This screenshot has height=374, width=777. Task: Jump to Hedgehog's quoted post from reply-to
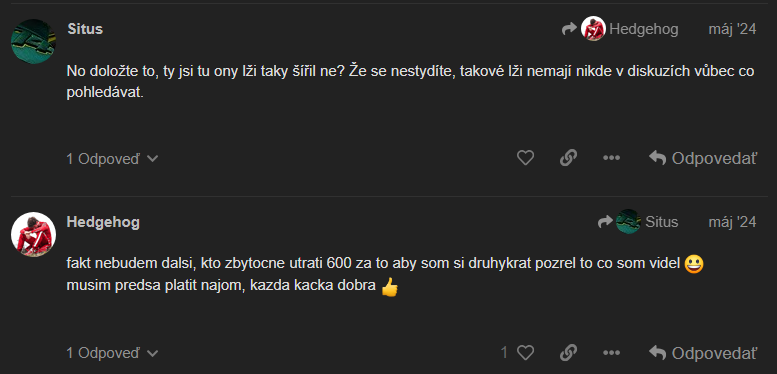(x=629, y=29)
